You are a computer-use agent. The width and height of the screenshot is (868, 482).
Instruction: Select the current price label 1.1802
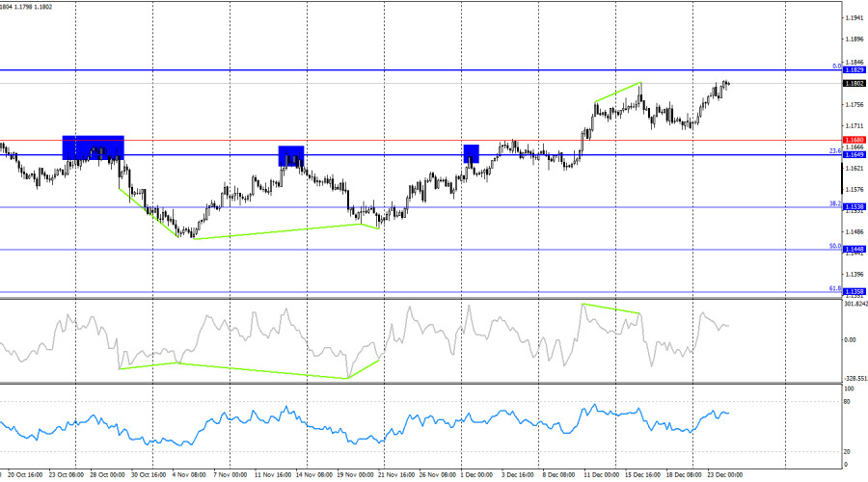click(854, 84)
